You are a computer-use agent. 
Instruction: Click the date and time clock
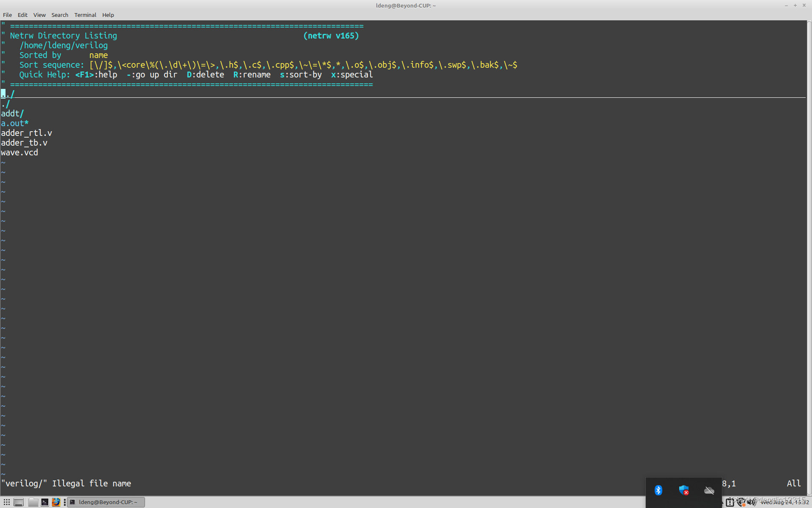coord(785,502)
